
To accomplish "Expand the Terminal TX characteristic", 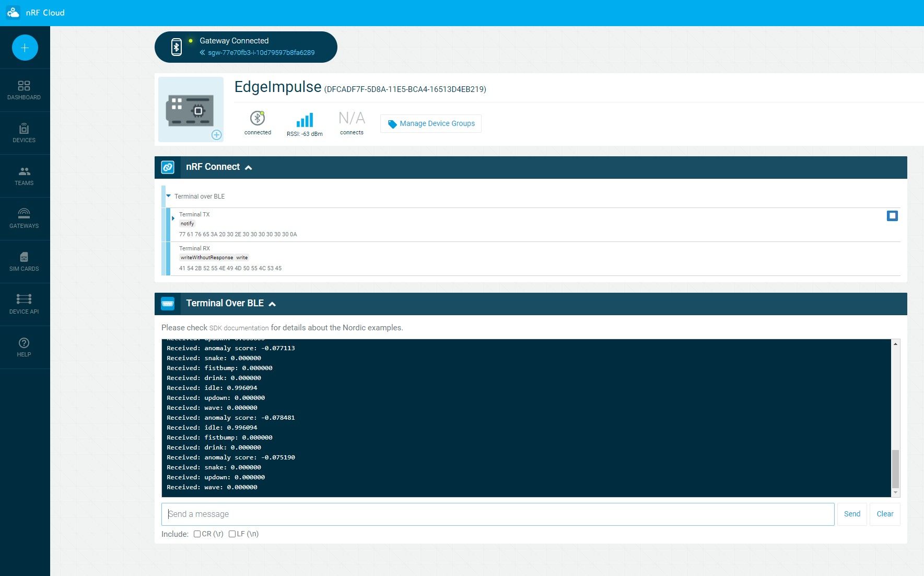I will 173,218.
